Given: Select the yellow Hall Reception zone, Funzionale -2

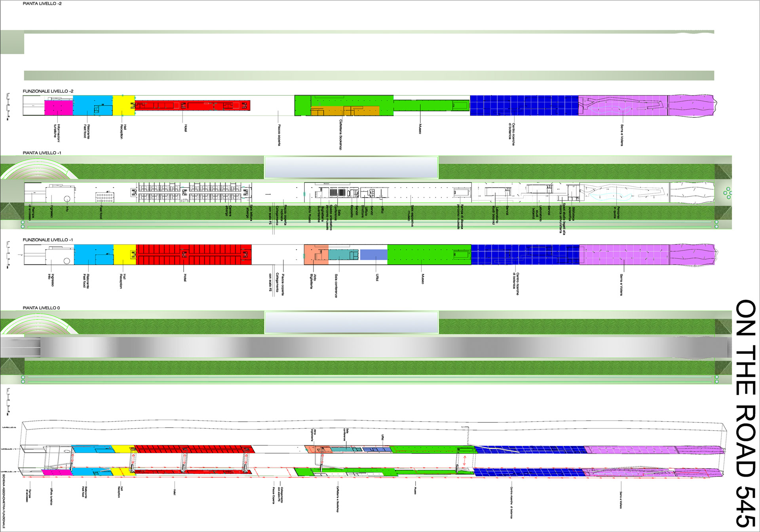Looking at the screenshot, I should [123, 106].
